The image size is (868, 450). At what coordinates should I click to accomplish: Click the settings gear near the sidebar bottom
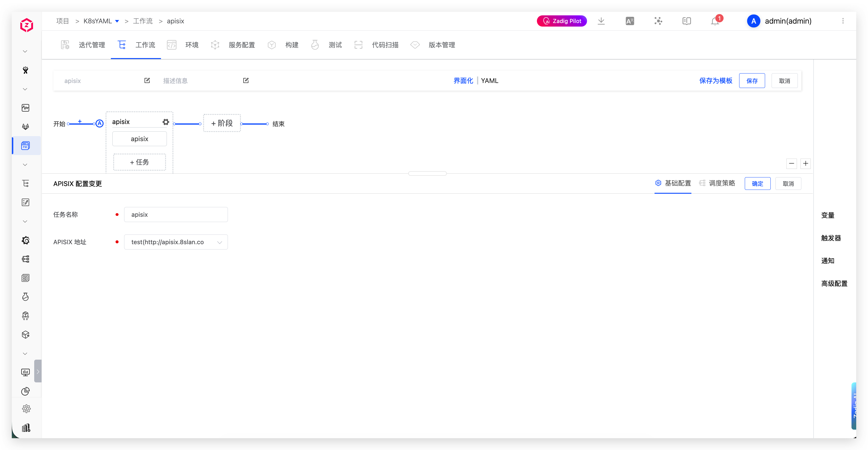click(26, 408)
